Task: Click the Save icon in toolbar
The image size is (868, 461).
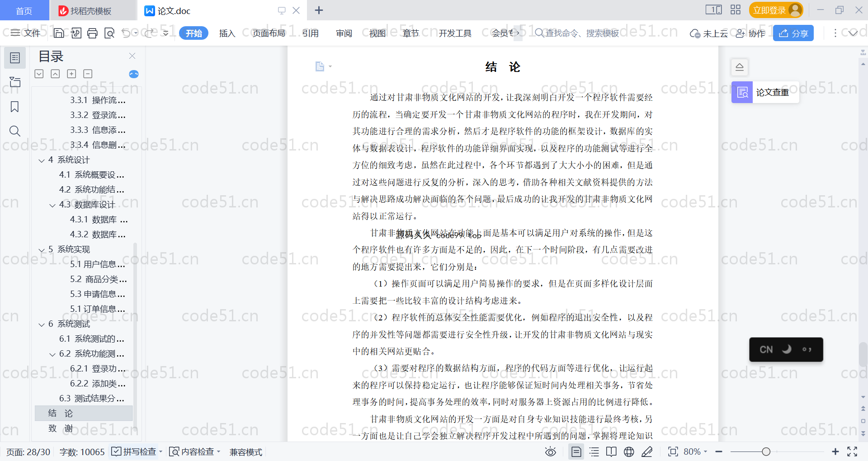Action: coord(59,33)
